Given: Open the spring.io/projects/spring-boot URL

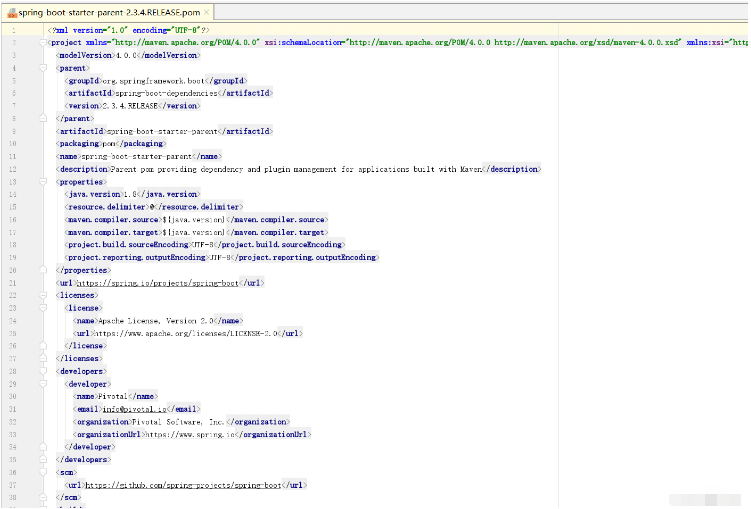Looking at the screenshot, I should tap(158, 283).
